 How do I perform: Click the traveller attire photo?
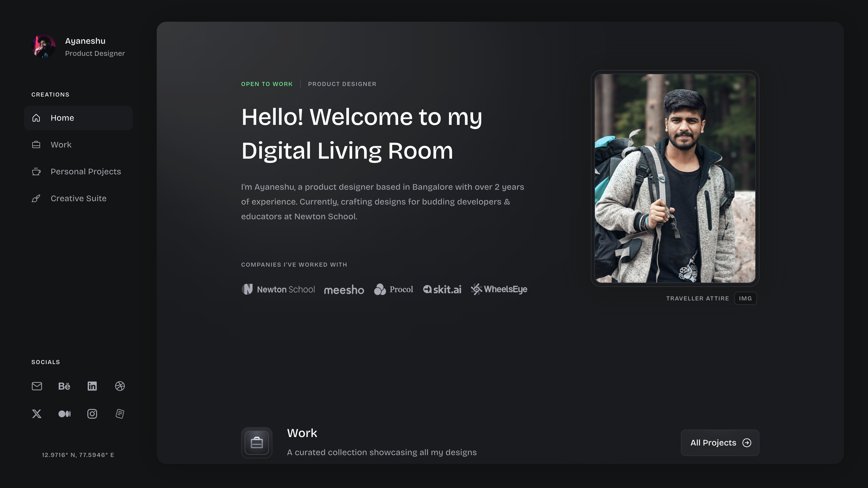pyautogui.click(x=675, y=178)
